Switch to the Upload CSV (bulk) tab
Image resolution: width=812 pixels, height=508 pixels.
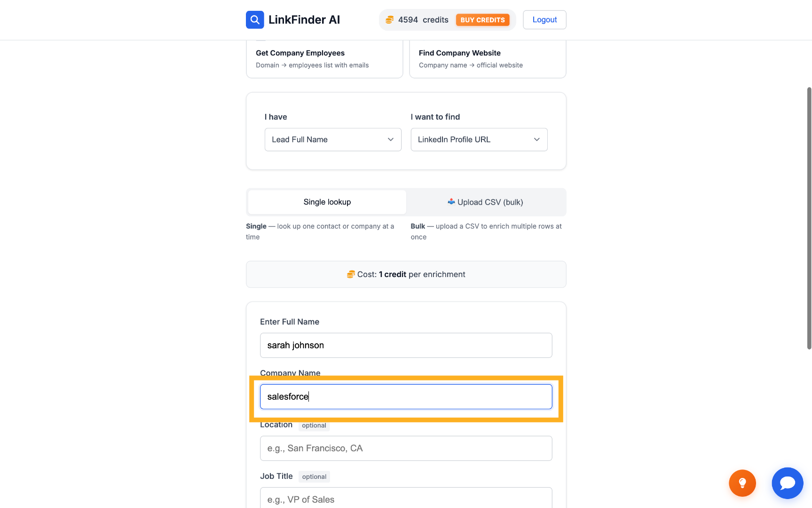click(486, 202)
